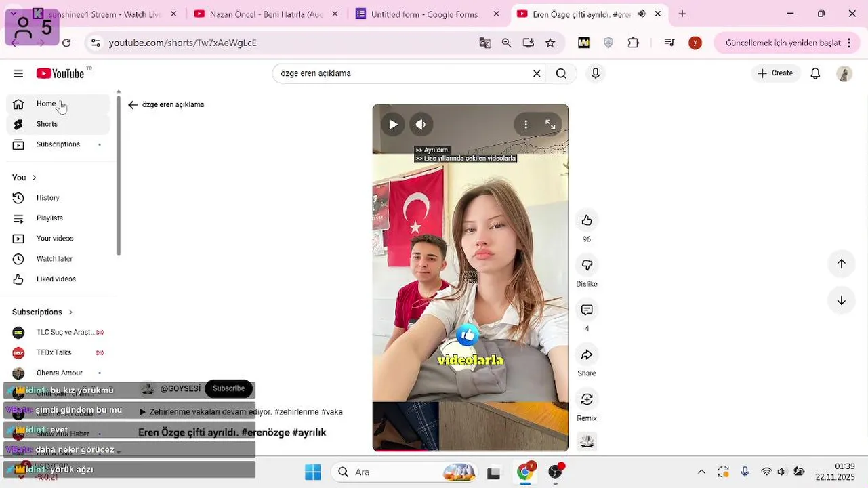Open Shorts in the sidebar
This screenshot has height=488, width=868.
click(58, 124)
